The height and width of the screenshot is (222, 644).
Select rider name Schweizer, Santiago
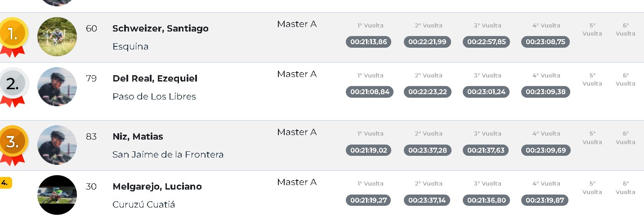(161, 28)
